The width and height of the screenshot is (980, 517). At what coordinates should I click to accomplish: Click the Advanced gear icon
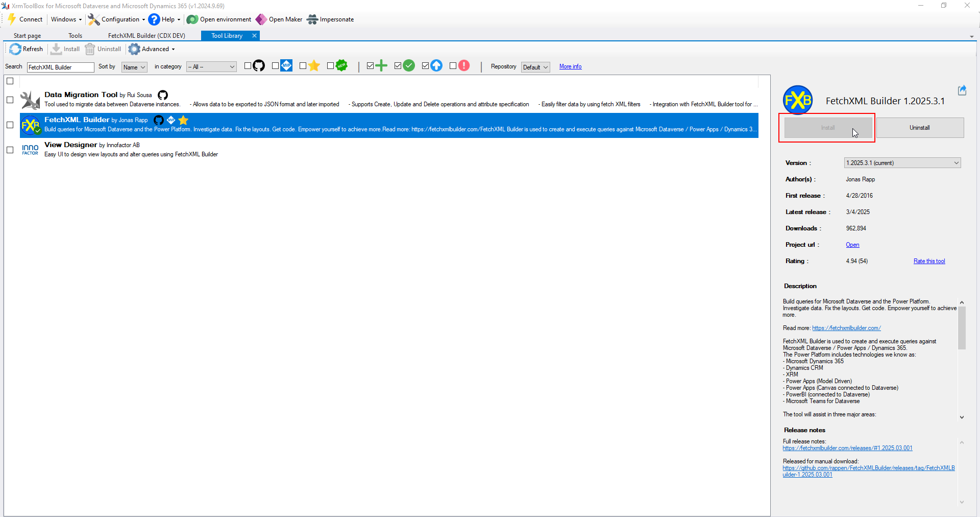click(134, 49)
